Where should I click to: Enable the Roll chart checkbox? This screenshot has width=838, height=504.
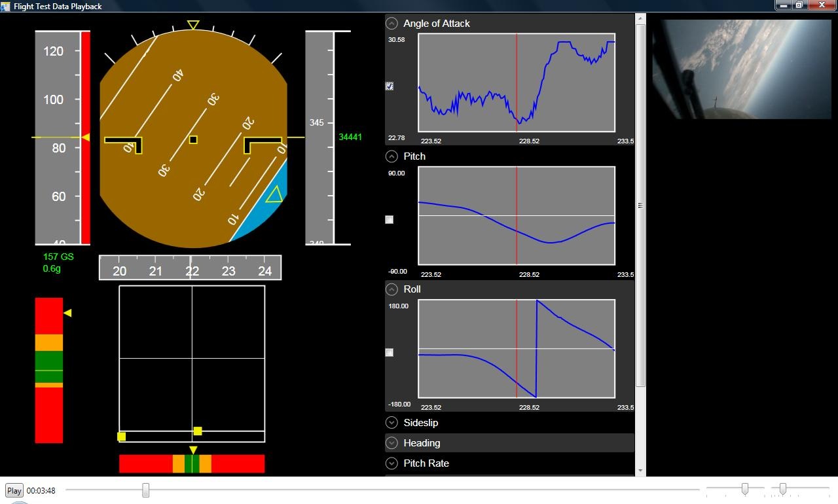pos(390,352)
